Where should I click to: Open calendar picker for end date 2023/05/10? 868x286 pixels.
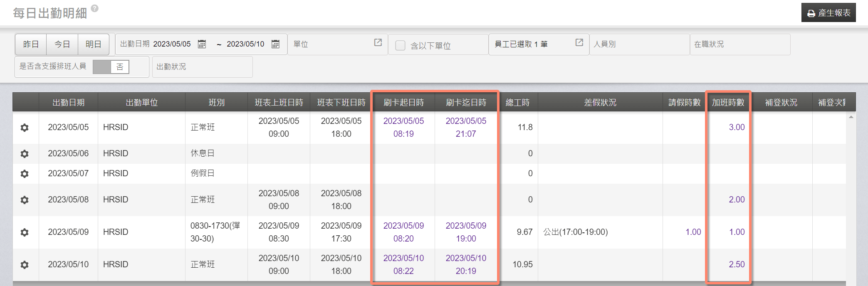pyautogui.click(x=275, y=44)
